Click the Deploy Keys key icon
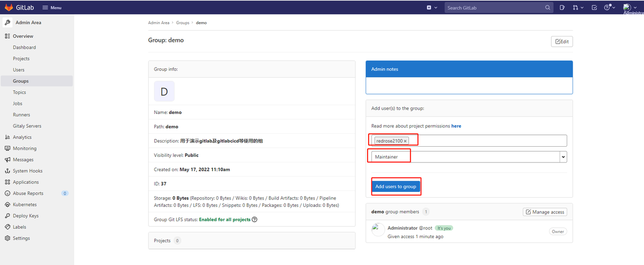Viewport: 644px width, 265px height. pos(8,216)
